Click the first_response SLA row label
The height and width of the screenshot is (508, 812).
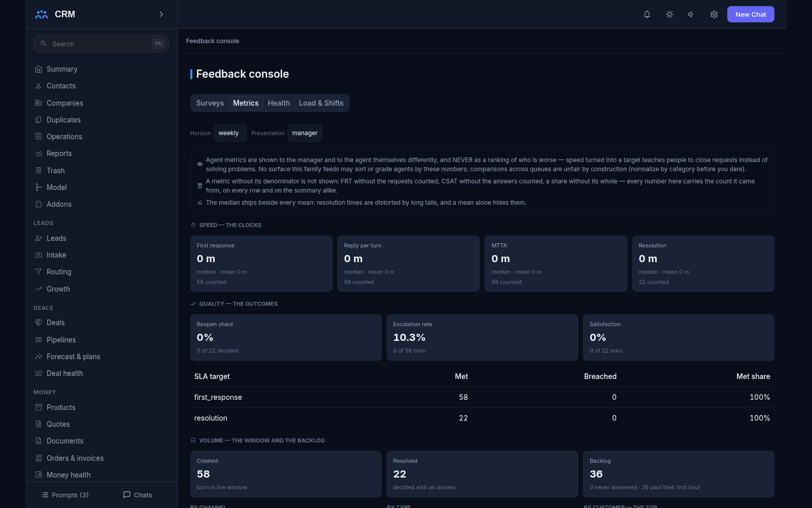pyautogui.click(x=218, y=397)
